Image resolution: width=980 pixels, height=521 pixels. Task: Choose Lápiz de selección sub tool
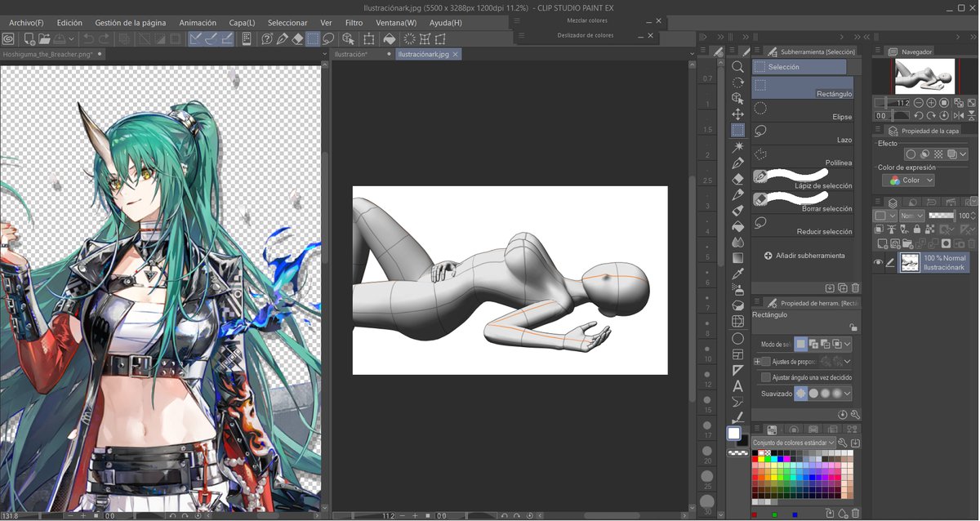coord(803,178)
